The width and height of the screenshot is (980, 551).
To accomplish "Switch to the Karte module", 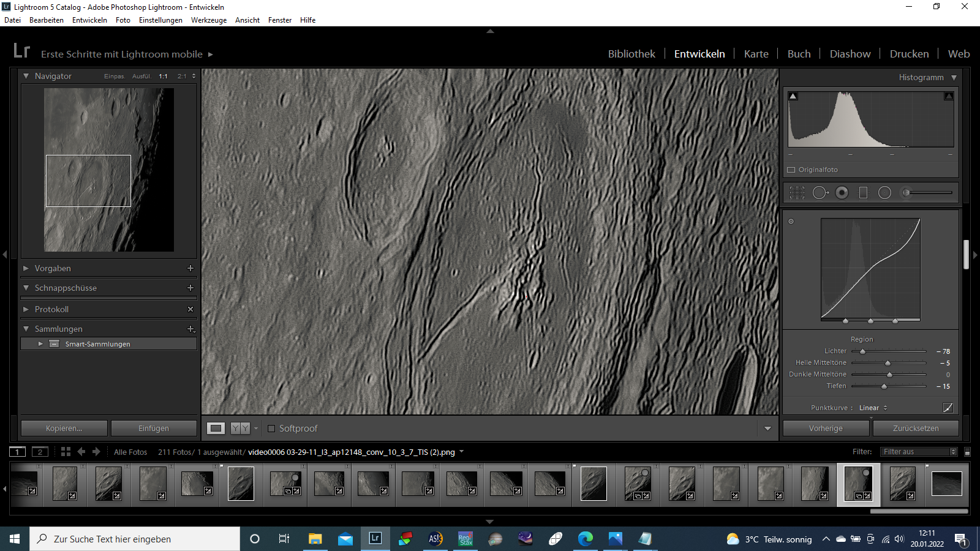I will click(x=756, y=54).
